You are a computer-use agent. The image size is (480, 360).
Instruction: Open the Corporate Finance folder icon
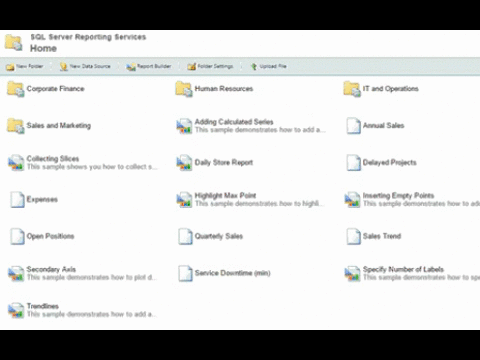click(x=15, y=89)
